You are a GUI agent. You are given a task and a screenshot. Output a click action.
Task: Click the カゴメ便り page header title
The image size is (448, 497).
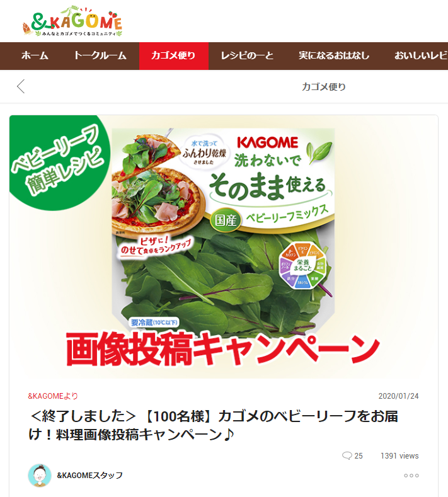pyautogui.click(x=324, y=86)
